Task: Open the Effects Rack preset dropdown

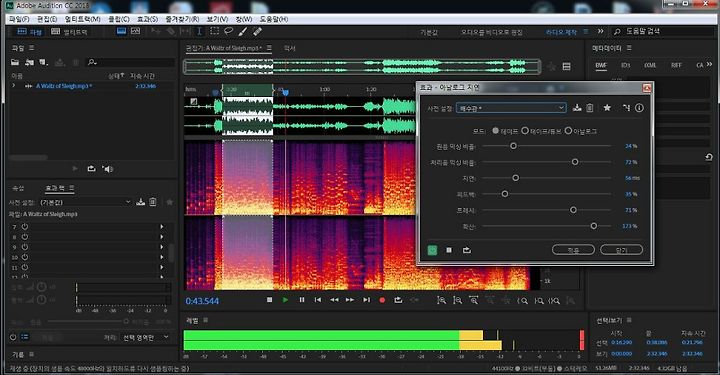Action: pyautogui.click(x=85, y=202)
